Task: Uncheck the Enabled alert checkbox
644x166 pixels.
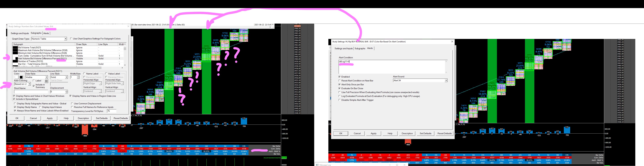Action: [339, 77]
